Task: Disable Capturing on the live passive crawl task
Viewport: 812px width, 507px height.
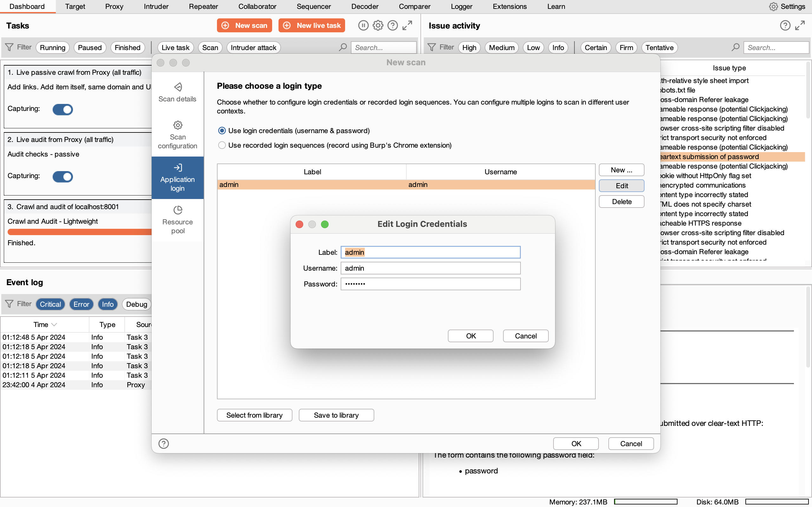Action: (63, 109)
